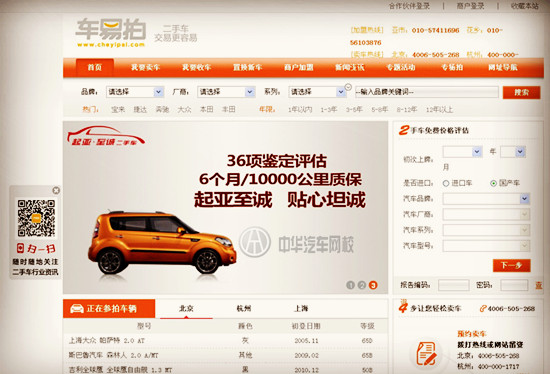This screenshot has width=550, height=374.
Task: Open the 吉利全球鹰 自由舰 row
Action: (225, 369)
